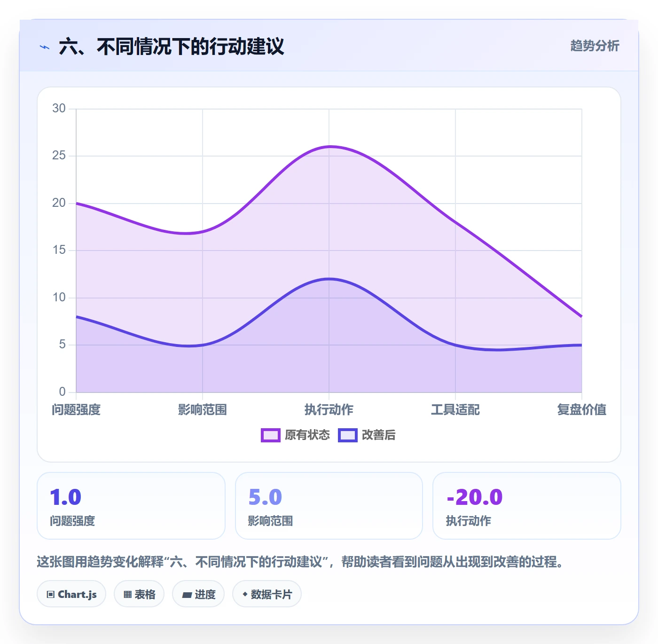Click the 原有状态 peak at 执行动作
The height and width of the screenshot is (644, 658).
pos(329,147)
